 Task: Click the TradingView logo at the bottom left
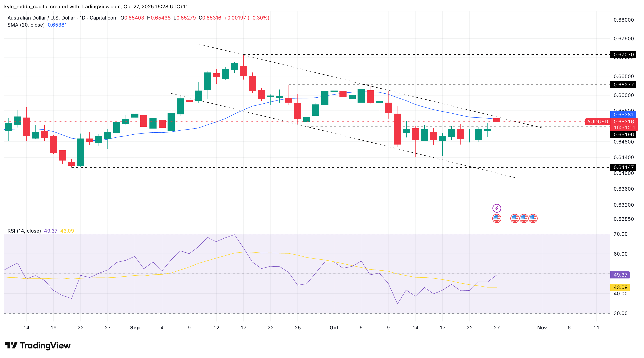tap(38, 346)
